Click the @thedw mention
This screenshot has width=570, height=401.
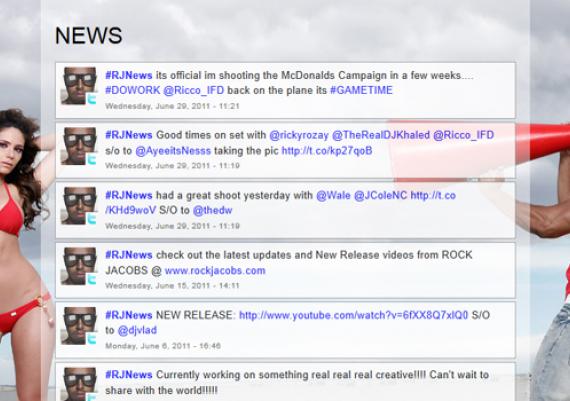pyautogui.click(x=212, y=210)
